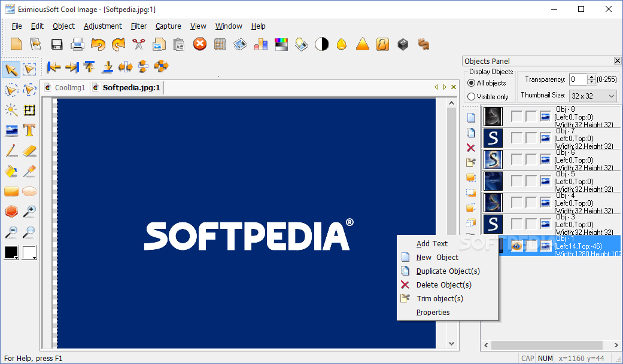Toggle the eye visibility icon of Obj - 1
The height and width of the screenshot is (364, 623).
click(x=516, y=246)
